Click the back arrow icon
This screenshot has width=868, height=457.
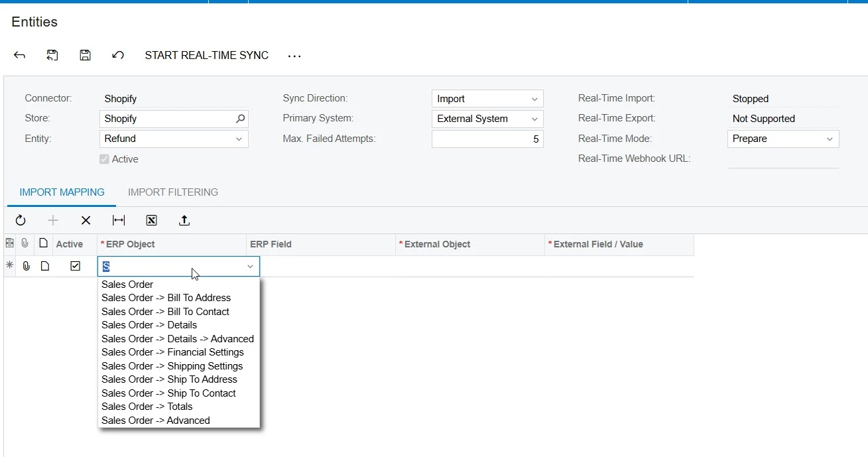19,56
